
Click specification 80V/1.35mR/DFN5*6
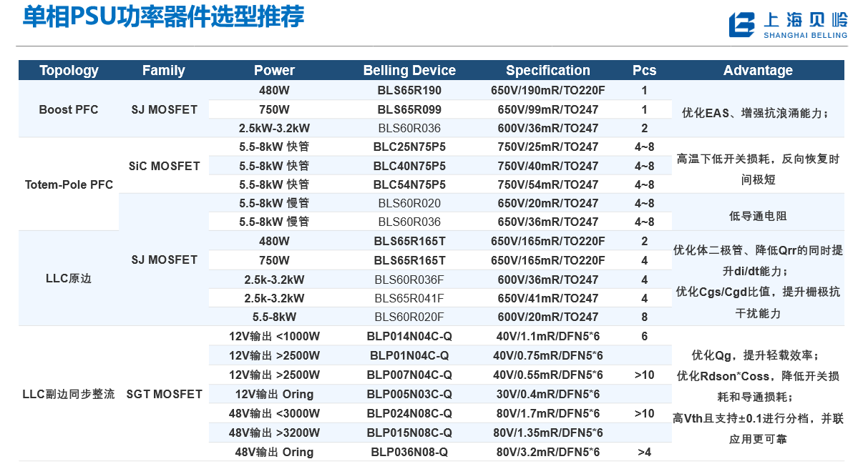[548, 433]
